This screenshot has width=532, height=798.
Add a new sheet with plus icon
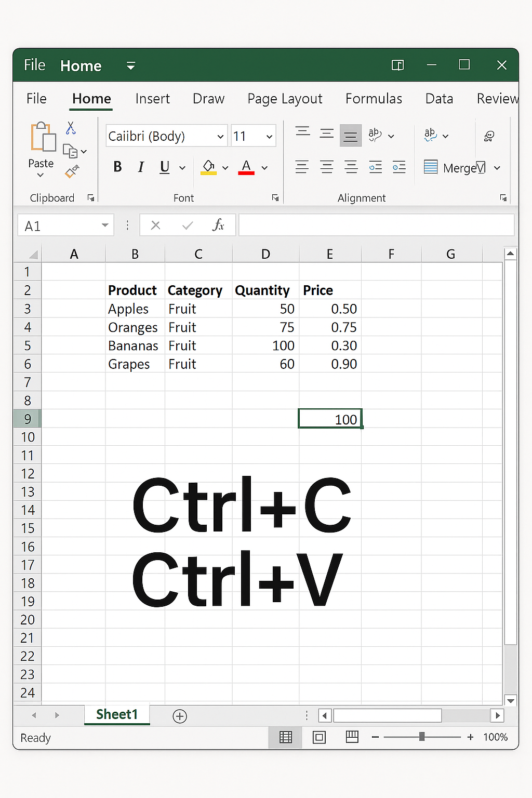[x=180, y=716]
